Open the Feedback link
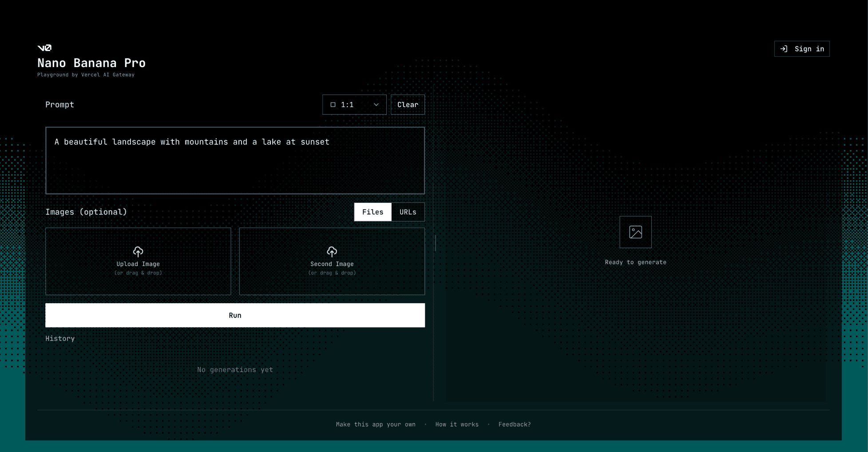The image size is (868, 452). coord(514,424)
